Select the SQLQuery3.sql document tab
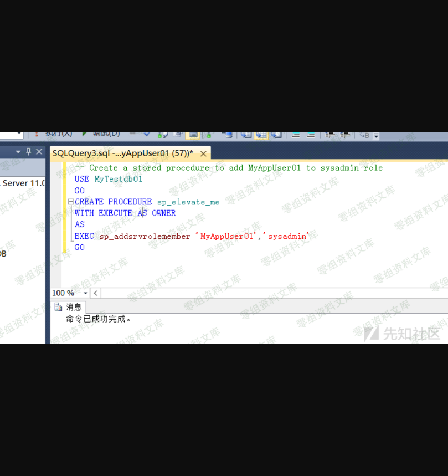Image resolution: width=448 pixels, height=476 pixels. point(122,153)
